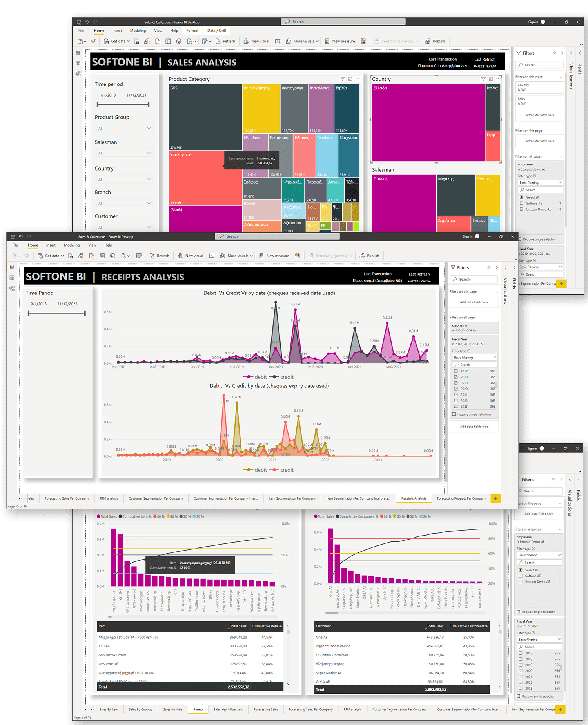The width and height of the screenshot is (588, 725).
Task: Click Refresh in the Receipts Analysis window toolbar
Action: (x=160, y=256)
